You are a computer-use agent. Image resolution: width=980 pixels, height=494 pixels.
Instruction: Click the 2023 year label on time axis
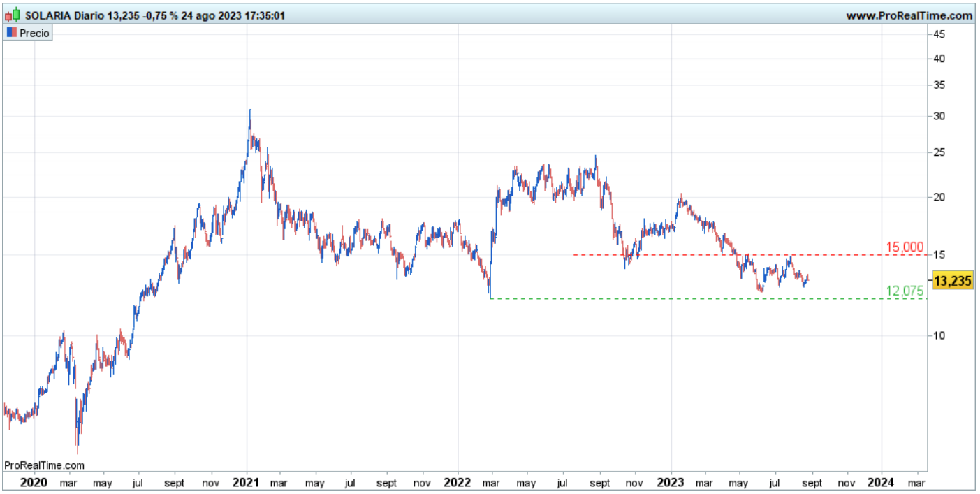(671, 482)
